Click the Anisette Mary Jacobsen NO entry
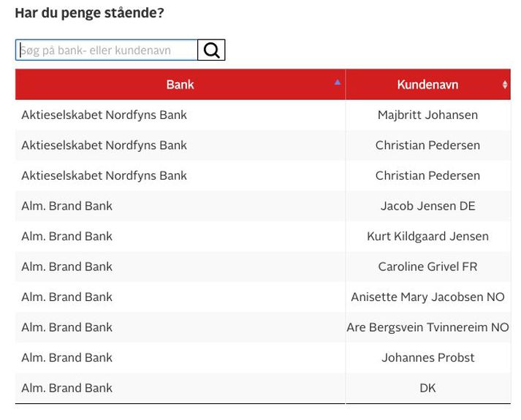Screen dimensions: 521x420 pos(428,297)
